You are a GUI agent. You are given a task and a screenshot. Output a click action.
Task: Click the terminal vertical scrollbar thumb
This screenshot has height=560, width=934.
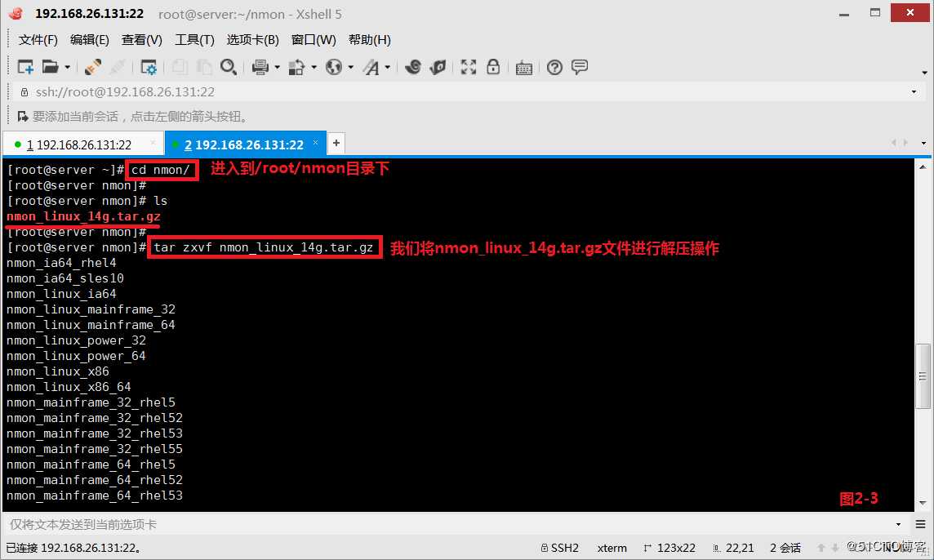923,376
